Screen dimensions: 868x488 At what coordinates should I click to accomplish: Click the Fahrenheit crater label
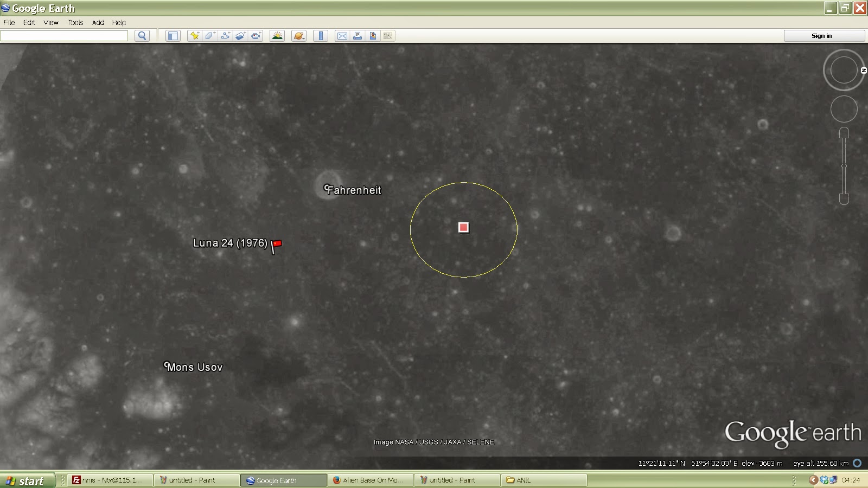(x=353, y=190)
